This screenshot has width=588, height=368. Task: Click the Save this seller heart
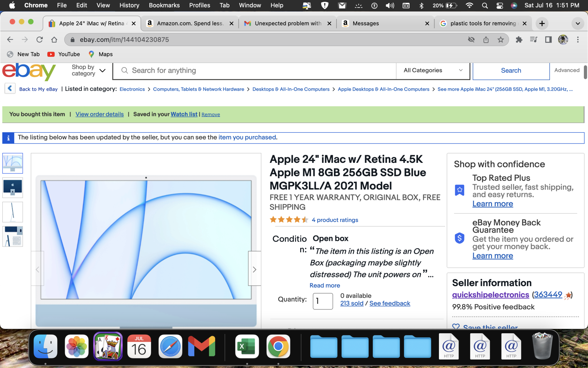point(456,326)
